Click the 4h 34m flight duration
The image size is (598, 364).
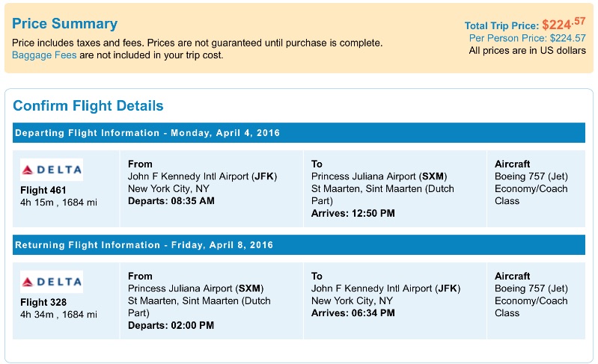point(35,314)
